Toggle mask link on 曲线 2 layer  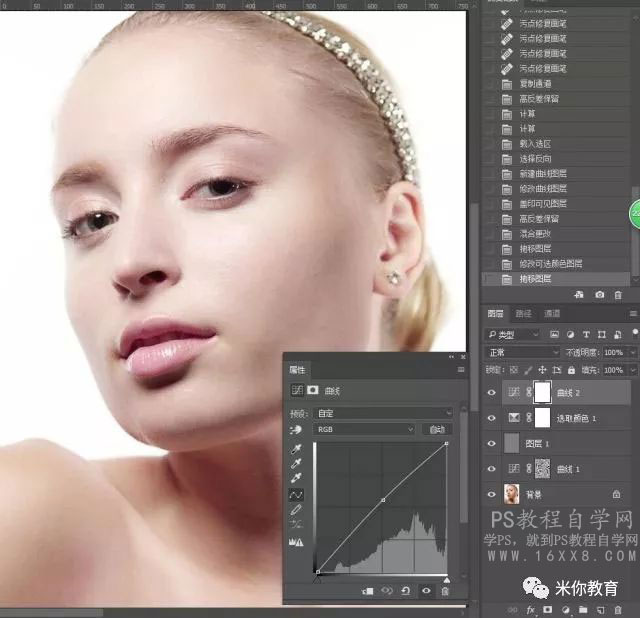coord(529,392)
